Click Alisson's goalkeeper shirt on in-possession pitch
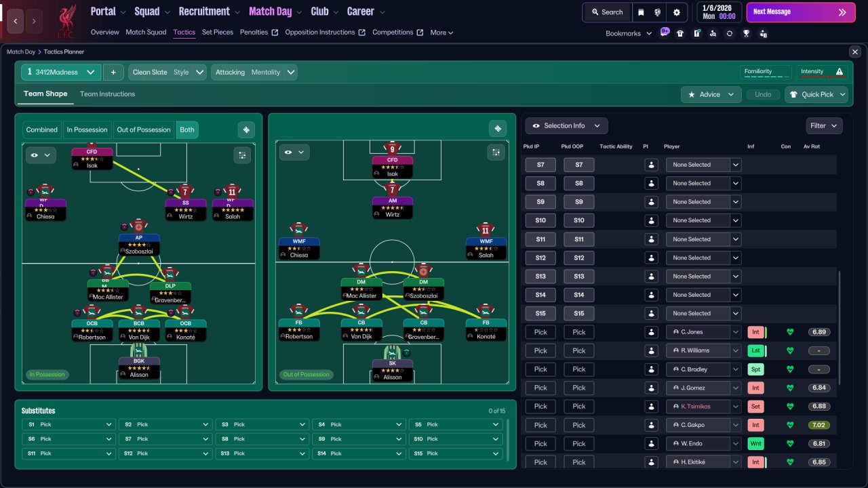This screenshot has width=868, height=488. pos(138,350)
